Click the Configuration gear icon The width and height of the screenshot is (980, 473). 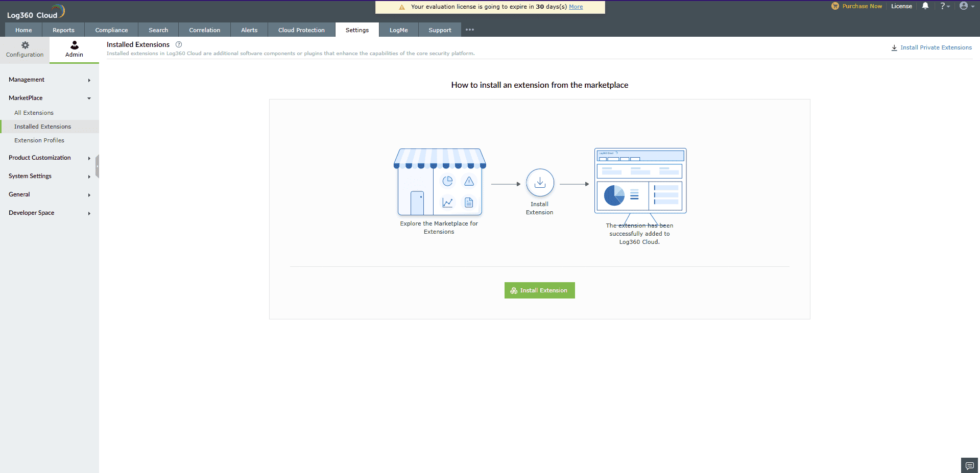(x=25, y=45)
